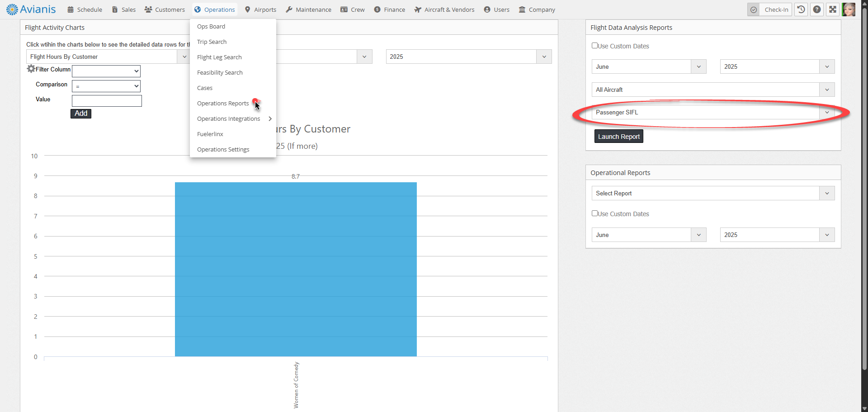Viewport: 868px width, 412px height.
Task: Open the user profile avatar
Action: click(849, 9)
